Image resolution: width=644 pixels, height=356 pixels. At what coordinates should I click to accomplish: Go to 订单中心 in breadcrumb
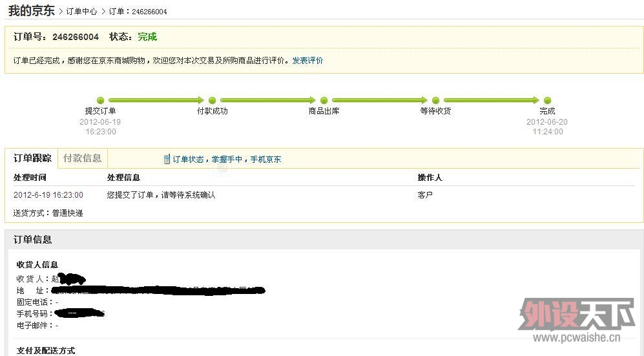pos(81,12)
